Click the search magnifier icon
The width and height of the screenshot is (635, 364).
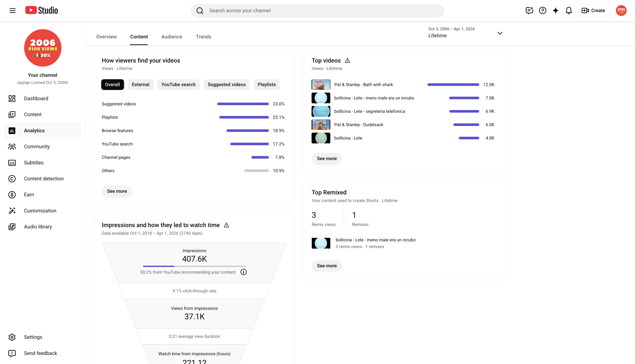click(x=200, y=11)
